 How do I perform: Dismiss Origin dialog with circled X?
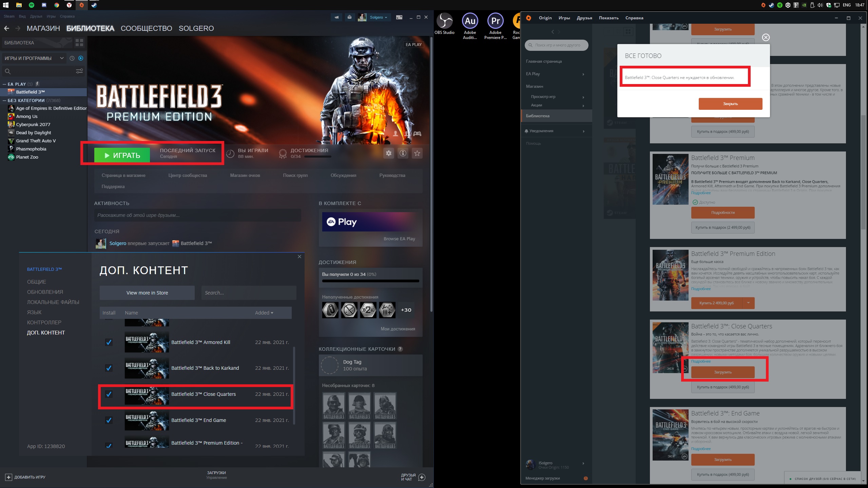(766, 38)
